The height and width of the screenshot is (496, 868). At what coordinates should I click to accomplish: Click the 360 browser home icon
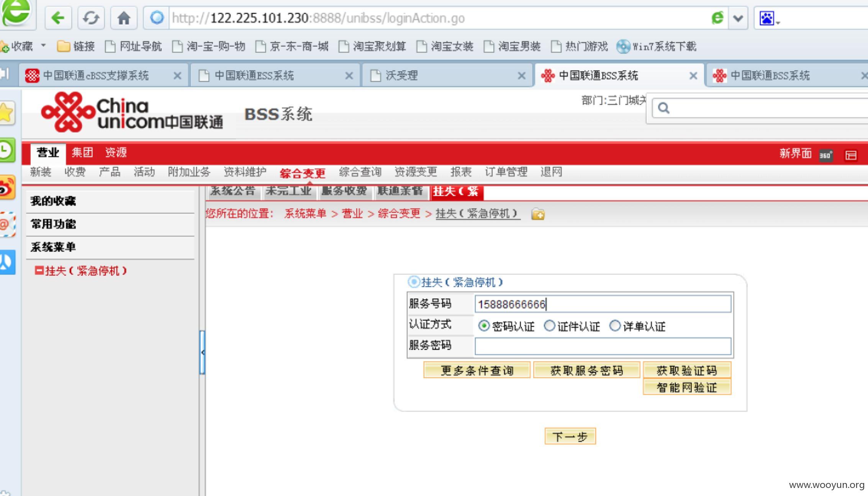point(123,18)
